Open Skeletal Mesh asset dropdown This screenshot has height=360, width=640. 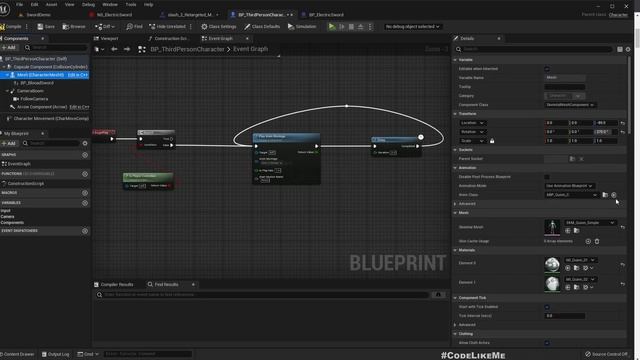click(590, 222)
